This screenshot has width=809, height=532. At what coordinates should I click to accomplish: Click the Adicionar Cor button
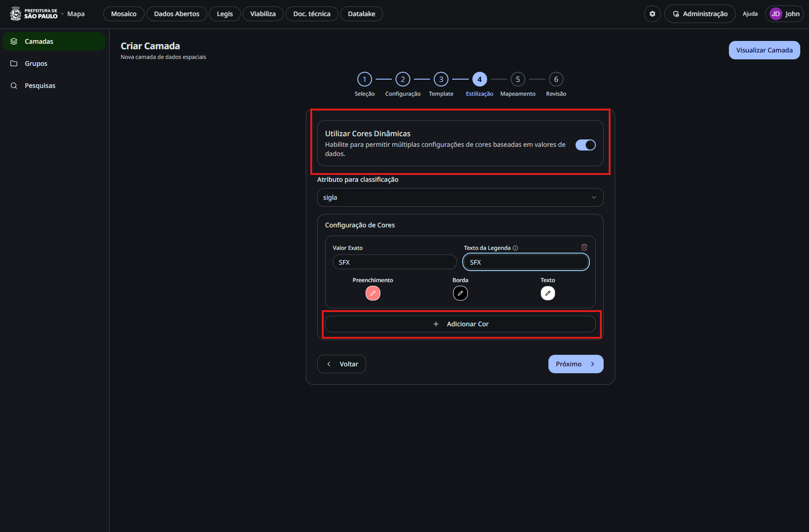tap(460, 324)
